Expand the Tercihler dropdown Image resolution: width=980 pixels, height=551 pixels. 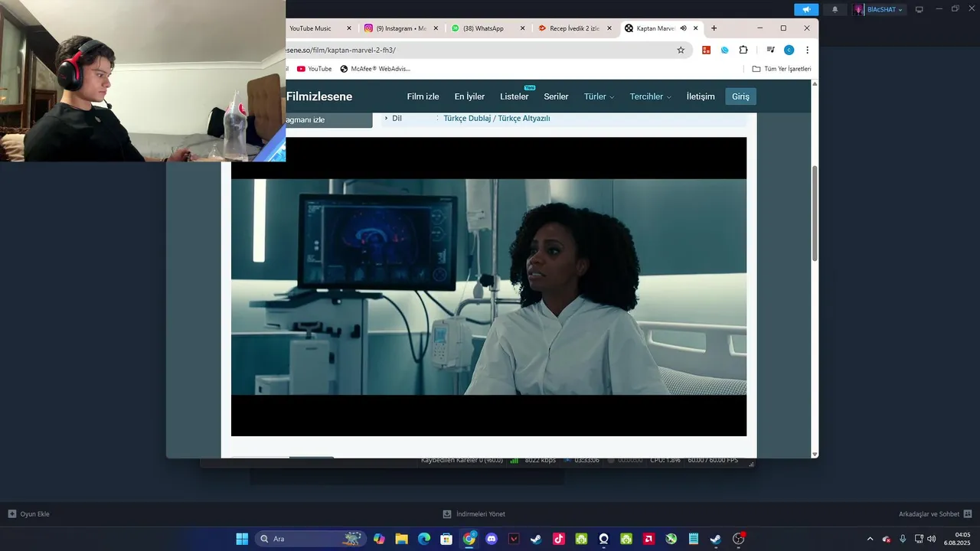point(650,96)
